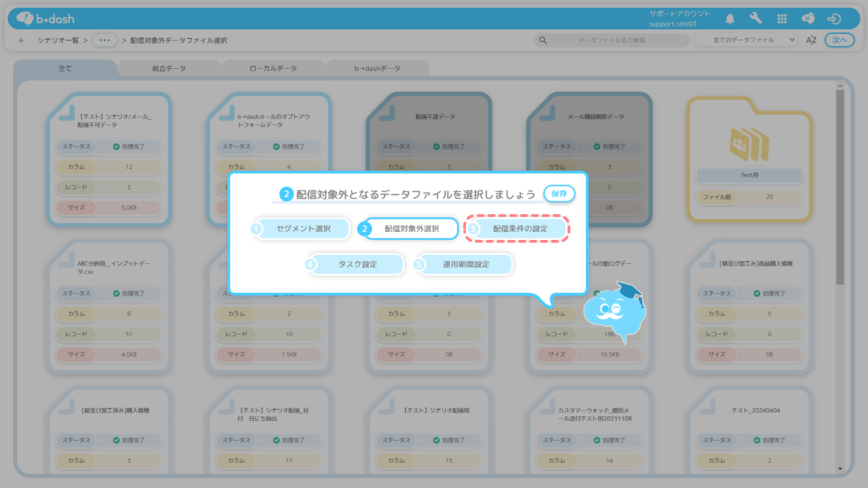Screen dimensions: 868x488
Task: Click サイズ 16.5KB value
Action: (609, 354)
